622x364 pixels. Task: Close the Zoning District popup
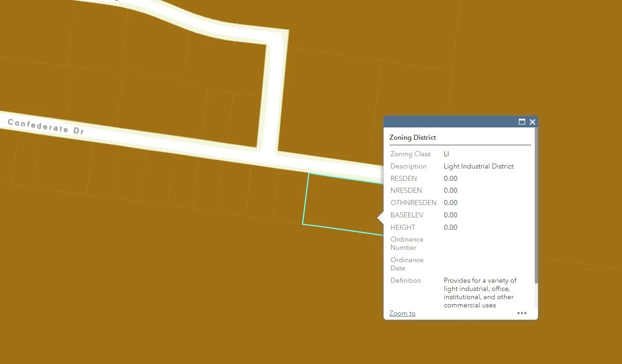[x=532, y=122]
